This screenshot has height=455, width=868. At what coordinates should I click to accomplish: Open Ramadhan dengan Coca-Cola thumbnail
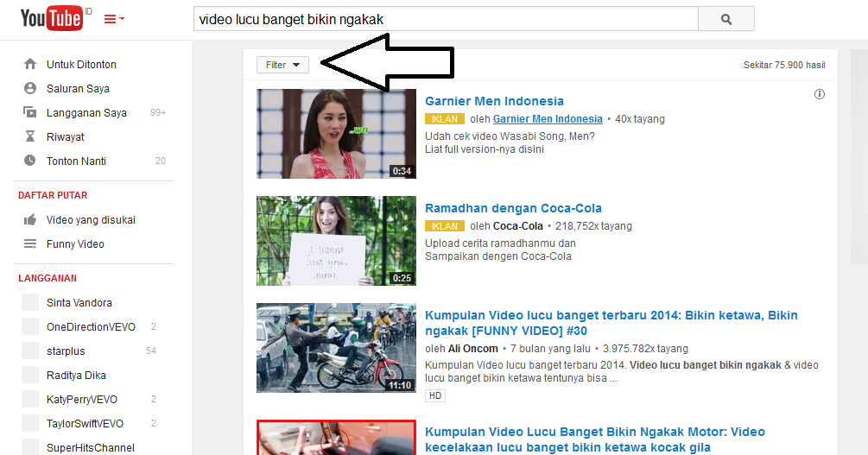(x=336, y=241)
